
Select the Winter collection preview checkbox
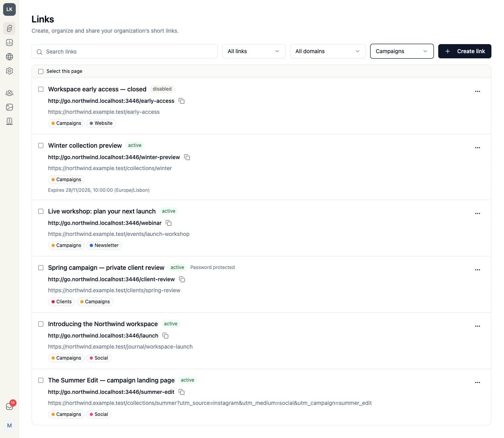(41, 145)
